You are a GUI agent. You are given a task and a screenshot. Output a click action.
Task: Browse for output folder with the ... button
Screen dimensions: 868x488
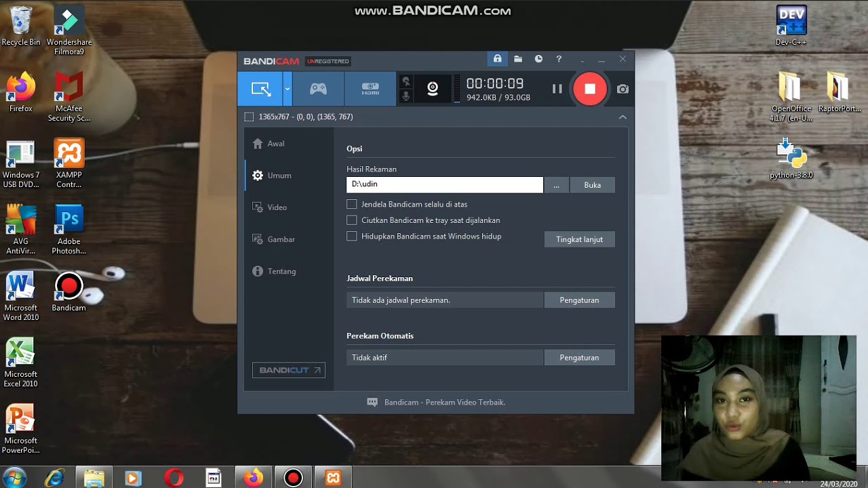(556, 185)
